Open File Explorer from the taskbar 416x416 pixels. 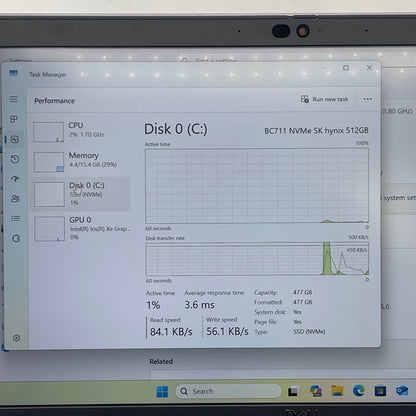click(x=337, y=391)
